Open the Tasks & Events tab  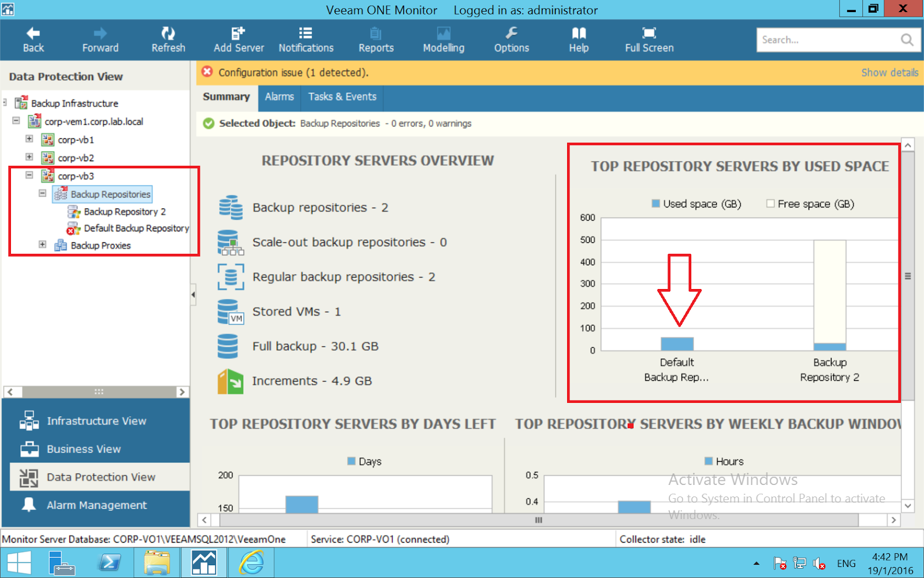(x=342, y=97)
